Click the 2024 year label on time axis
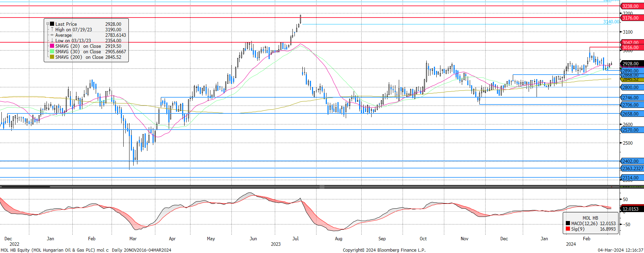The image size is (644, 253). (571, 244)
